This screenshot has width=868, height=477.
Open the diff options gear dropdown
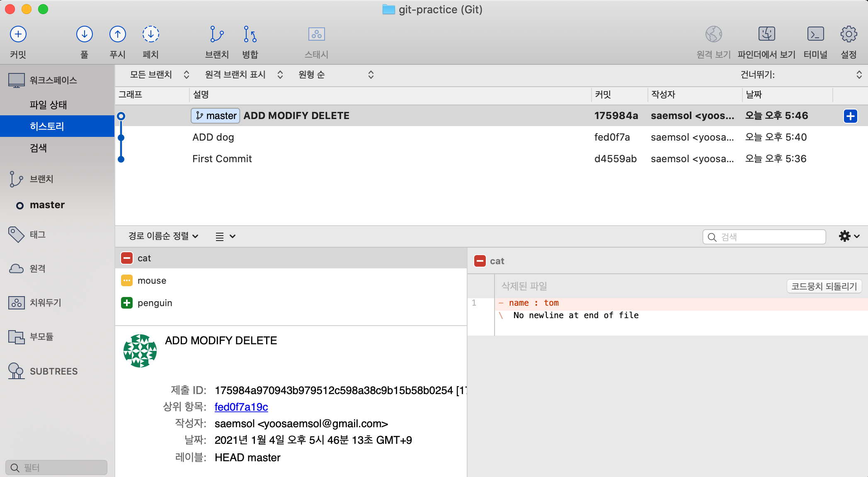pyautogui.click(x=849, y=236)
